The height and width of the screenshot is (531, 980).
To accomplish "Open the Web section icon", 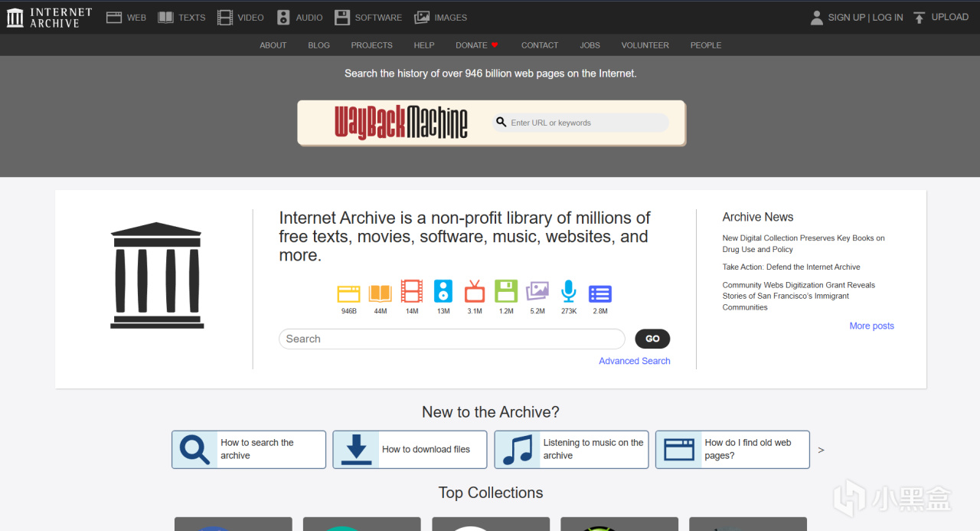I will (x=114, y=17).
